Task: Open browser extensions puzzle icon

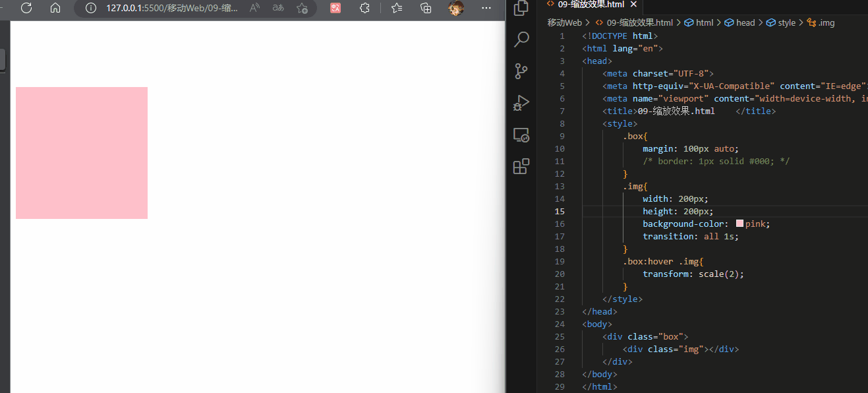Action: (x=364, y=8)
